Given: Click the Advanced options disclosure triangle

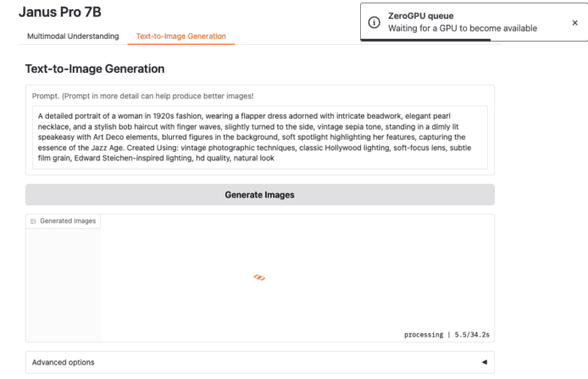Looking at the screenshot, I should coord(484,362).
